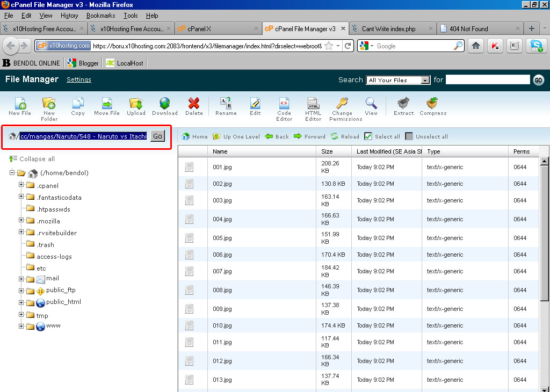This screenshot has width=550, height=392.
Task: Click the New File toolbar icon
Action: [x=20, y=104]
